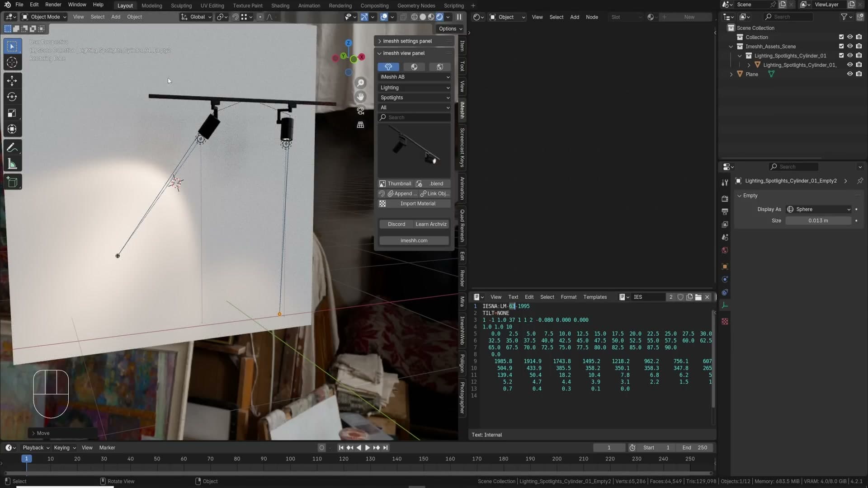Open the text file folder icon in text editor
This screenshot has width=868, height=488.
(x=698, y=297)
